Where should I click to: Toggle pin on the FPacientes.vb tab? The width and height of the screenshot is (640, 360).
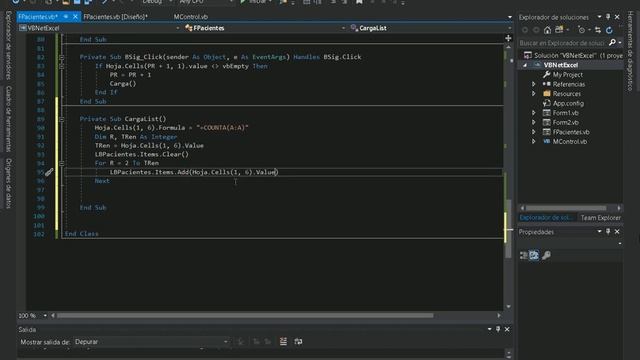pyautogui.click(x=66, y=17)
